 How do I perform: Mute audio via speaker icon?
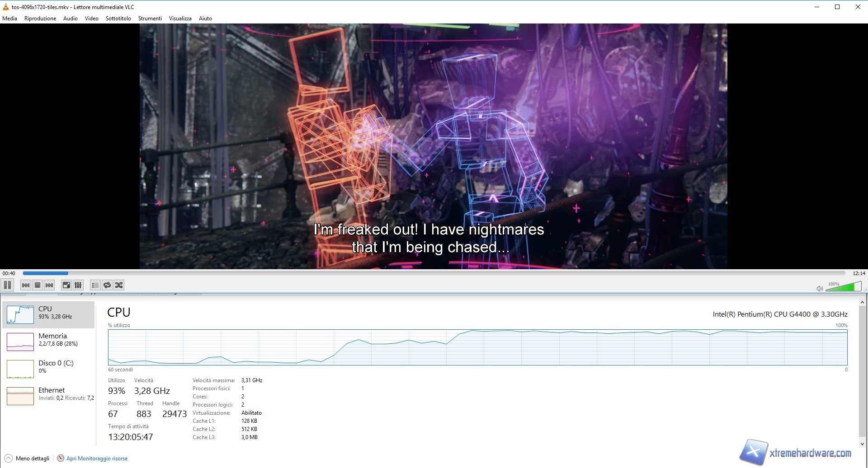[x=819, y=288]
